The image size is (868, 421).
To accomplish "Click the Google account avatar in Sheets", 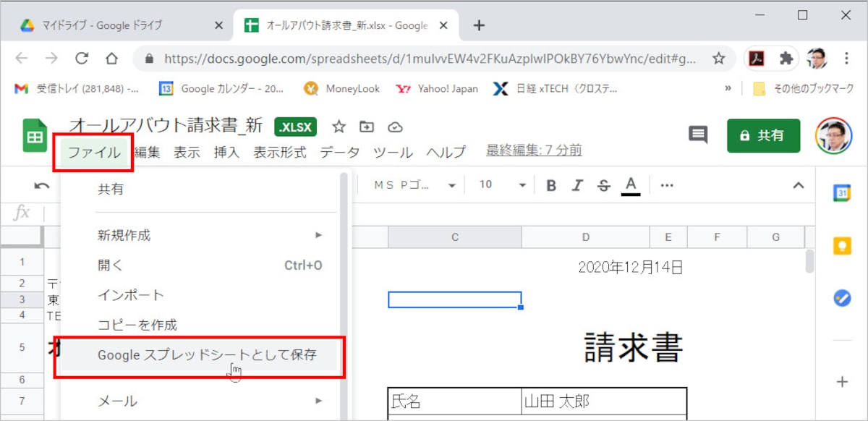I will (x=834, y=135).
